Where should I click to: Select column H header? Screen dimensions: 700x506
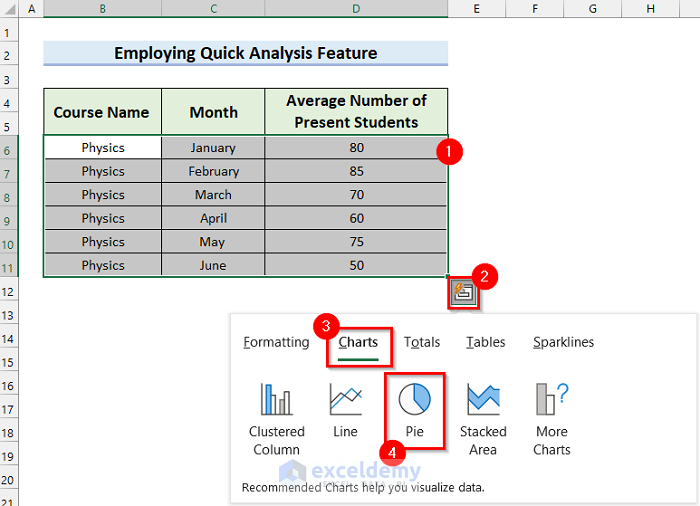pos(650,8)
